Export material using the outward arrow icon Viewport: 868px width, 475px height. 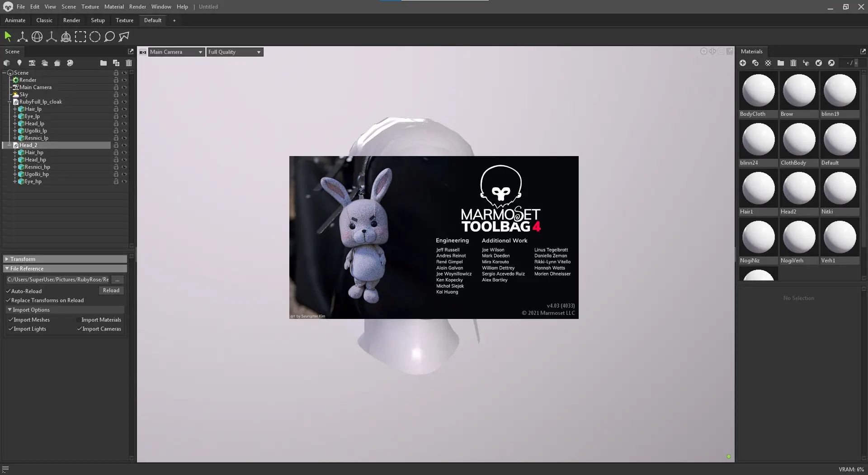[x=831, y=63]
